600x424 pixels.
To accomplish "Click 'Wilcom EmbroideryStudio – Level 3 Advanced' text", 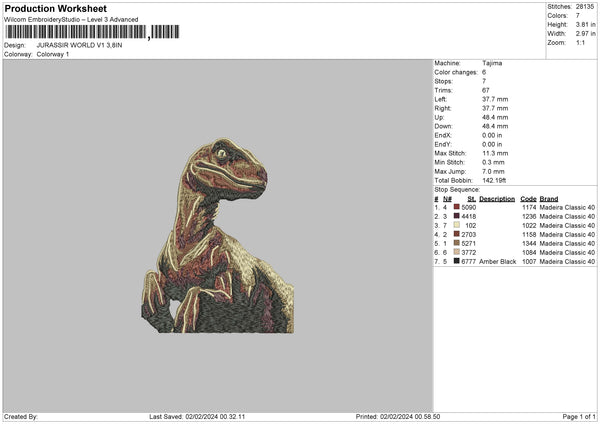I will pos(71,20).
